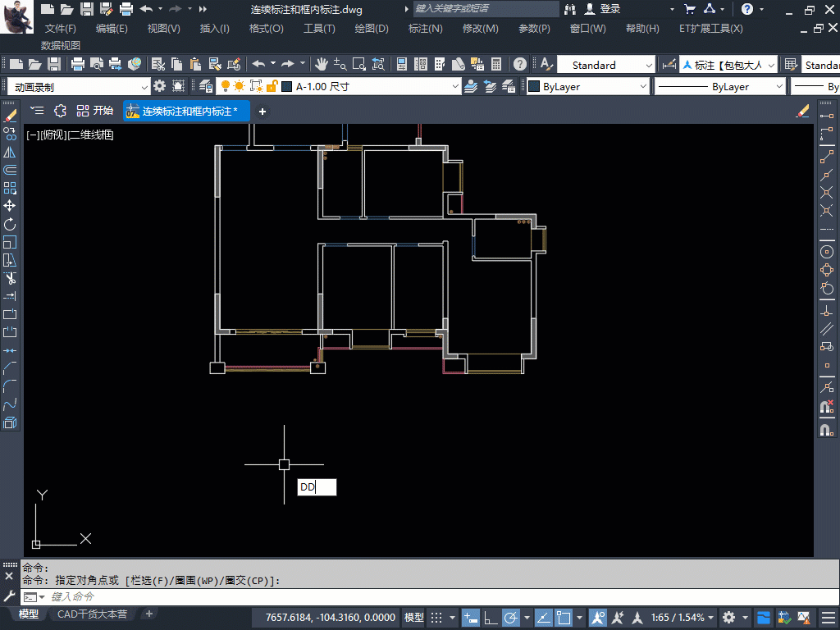Click the Center snap icon in snap toolbar
The height and width of the screenshot is (630, 840).
pos(827,252)
